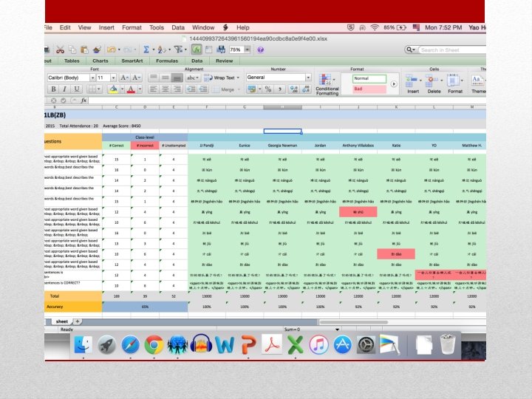This screenshot has height=399, width=532.
Task: Click the Decrease Indent icon
Action: pyautogui.click(x=191, y=89)
